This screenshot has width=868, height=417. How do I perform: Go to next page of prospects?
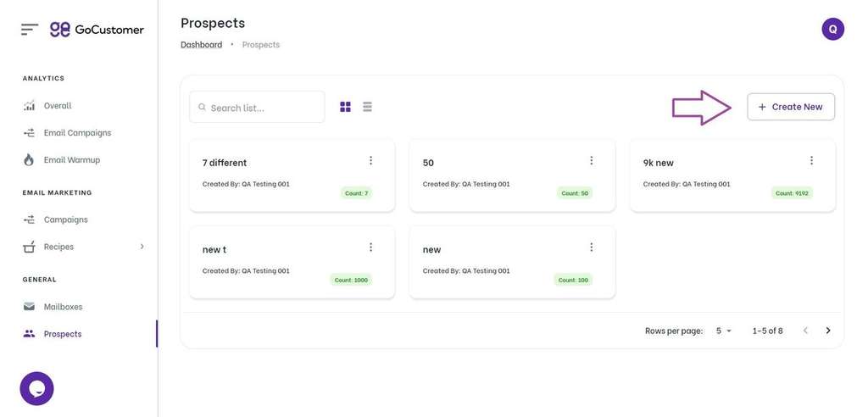pyautogui.click(x=828, y=331)
